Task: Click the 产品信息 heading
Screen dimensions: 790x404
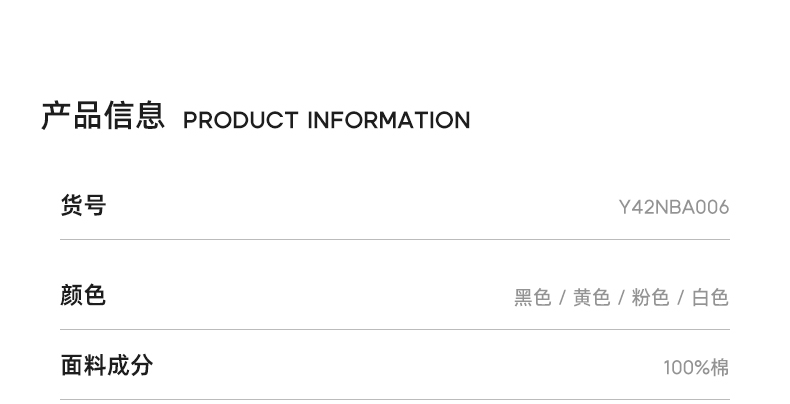Action: click(x=102, y=117)
